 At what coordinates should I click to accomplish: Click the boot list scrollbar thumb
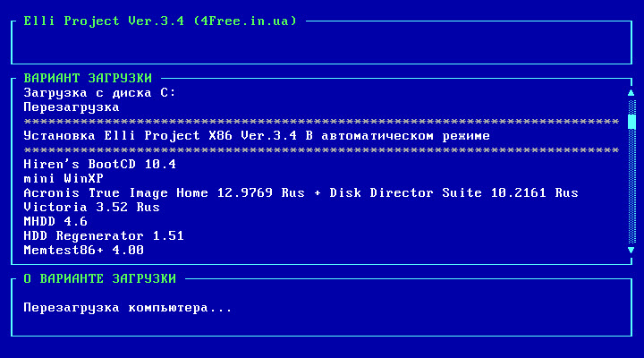[631, 122]
